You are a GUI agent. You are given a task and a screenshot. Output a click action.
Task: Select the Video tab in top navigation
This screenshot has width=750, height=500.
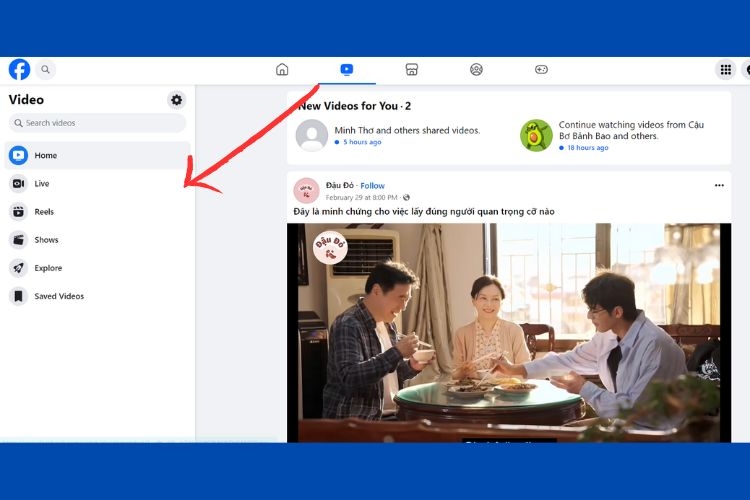pos(347,69)
